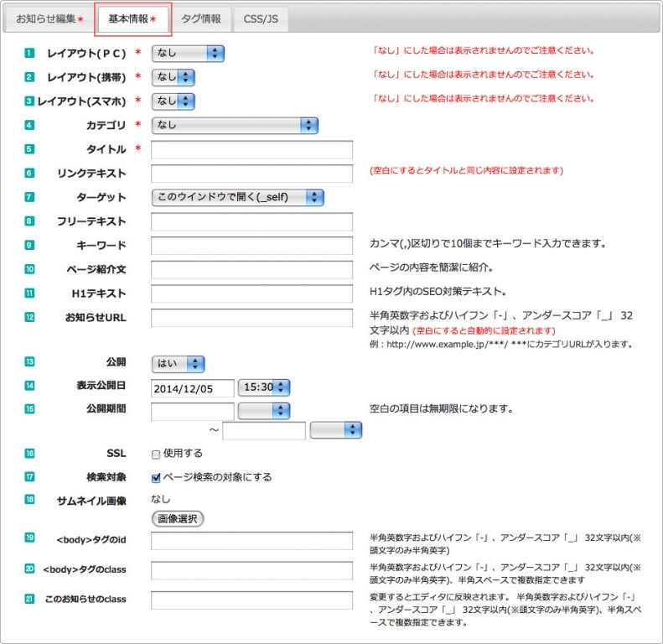Click the note 空白にするとタイトルと同じ内容に設定されます
Image resolution: width=663 pixels, height=644 pixels.
coord(466,170)
